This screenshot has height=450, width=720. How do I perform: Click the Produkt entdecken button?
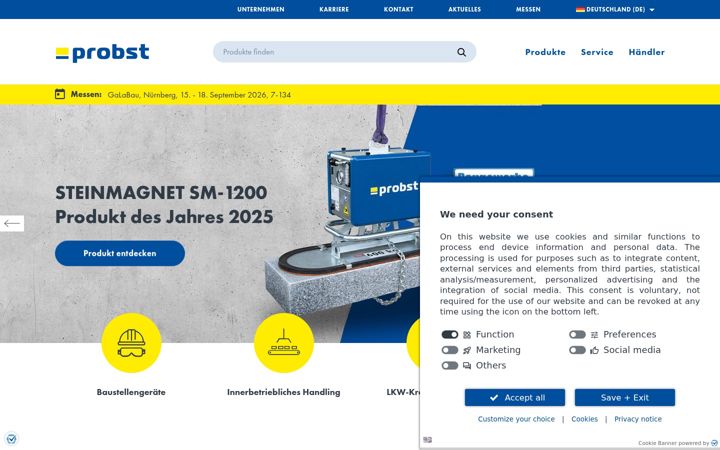tap(120, 253)
